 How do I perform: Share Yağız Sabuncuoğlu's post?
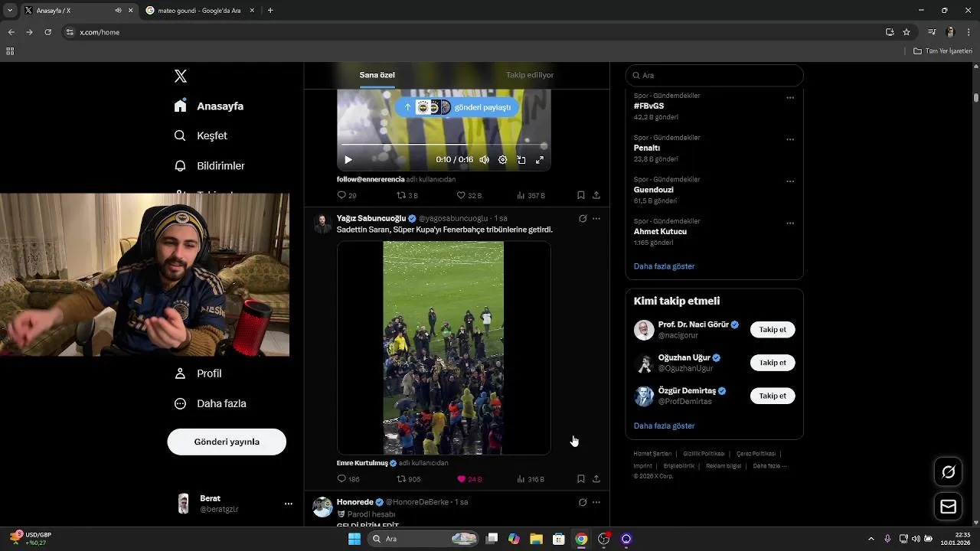point(596,479)
